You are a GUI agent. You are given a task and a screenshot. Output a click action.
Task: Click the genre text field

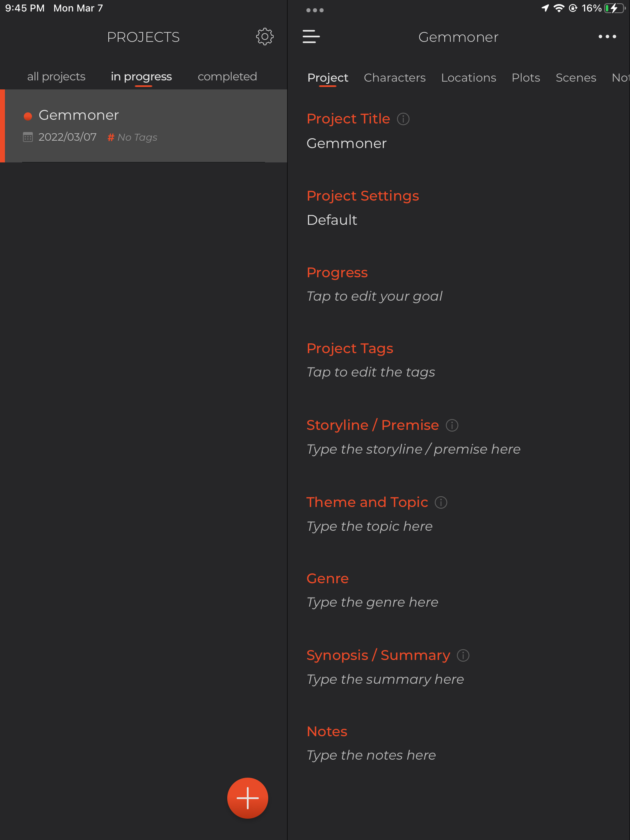(372, 602)
